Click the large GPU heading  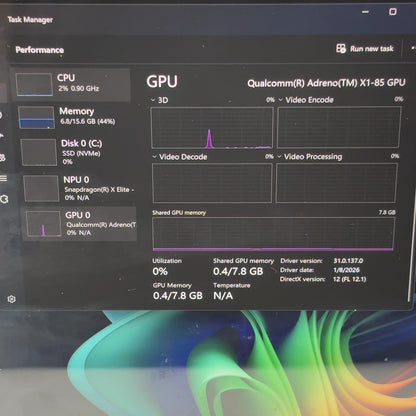162,82
